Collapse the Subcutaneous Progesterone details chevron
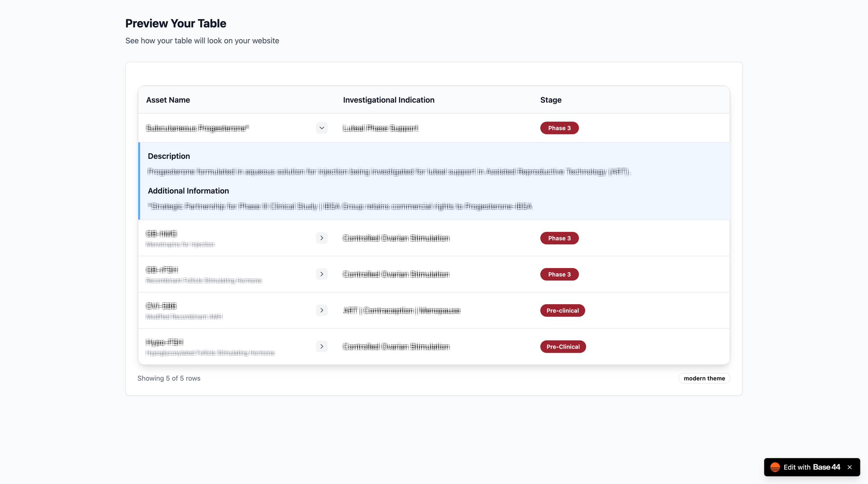Image resolution: width=868 pixels, height=484 pixels. click(322, 128)
